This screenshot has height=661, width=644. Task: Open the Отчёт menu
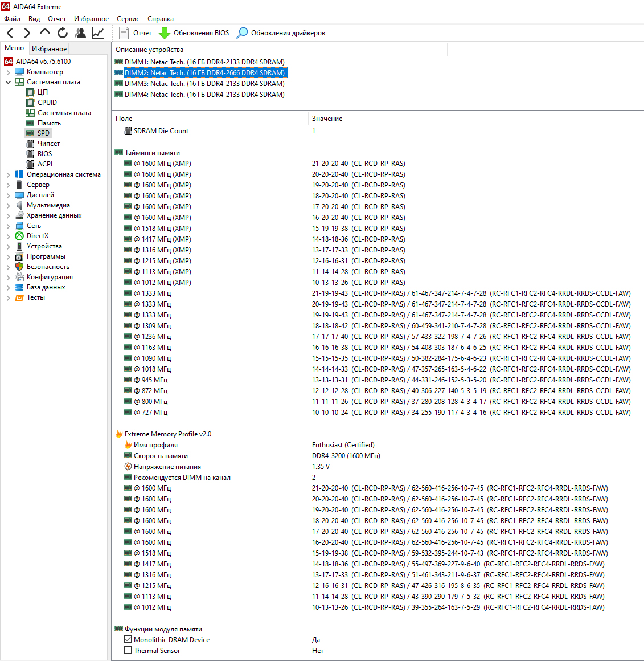[57, 19]
